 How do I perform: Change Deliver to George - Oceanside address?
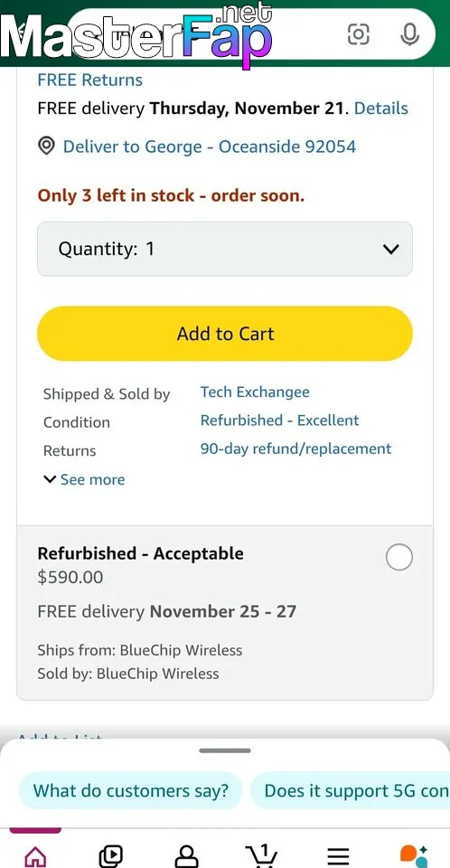(210, 146)
